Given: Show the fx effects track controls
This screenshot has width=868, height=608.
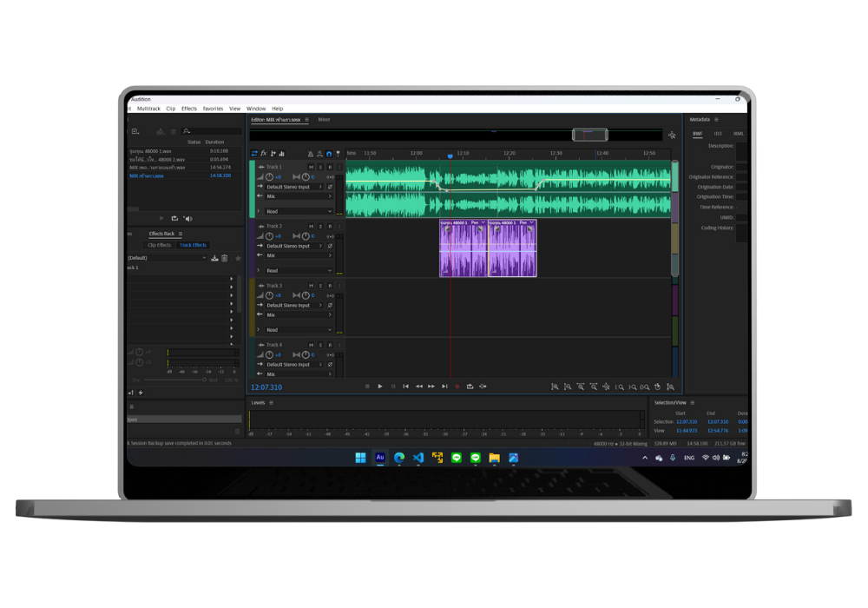Looking at the screenshot, I should 264,154.
